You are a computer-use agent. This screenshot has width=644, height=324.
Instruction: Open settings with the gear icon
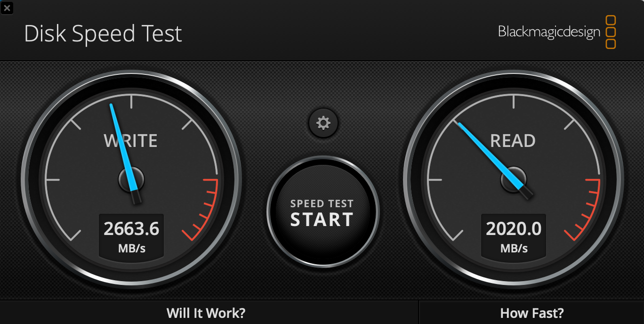pos(323,123)
